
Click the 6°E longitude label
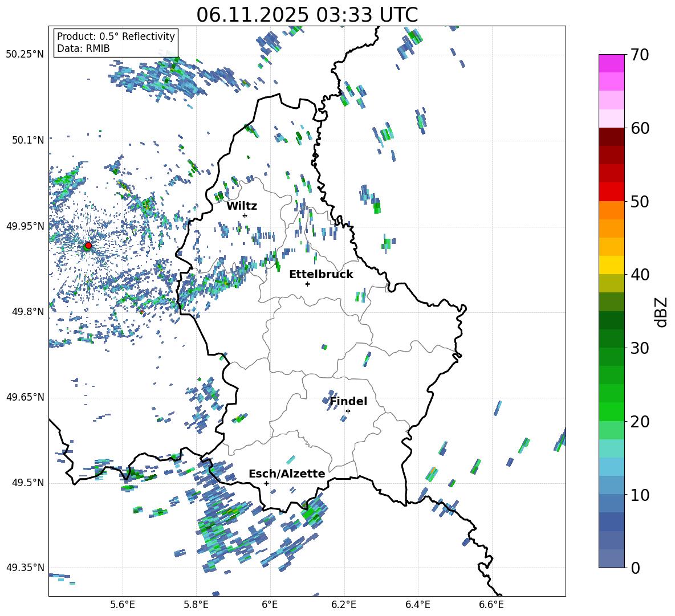270,605
